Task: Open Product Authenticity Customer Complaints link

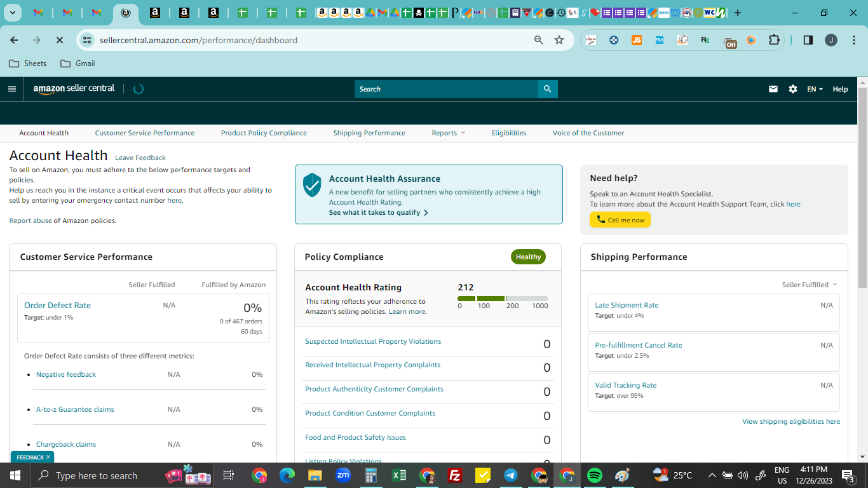Action: point(374,389)
